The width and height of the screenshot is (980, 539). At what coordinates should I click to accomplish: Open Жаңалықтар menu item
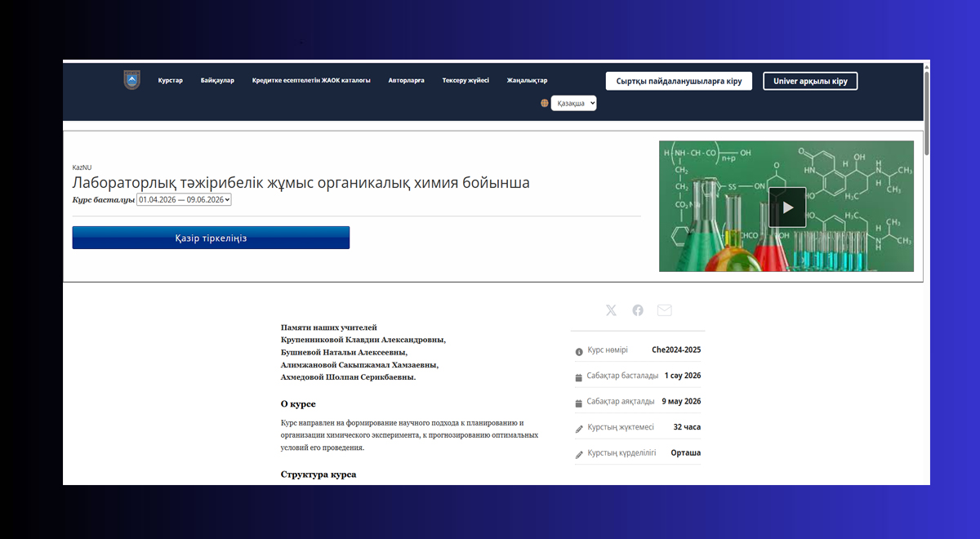(x=527, y=80)
